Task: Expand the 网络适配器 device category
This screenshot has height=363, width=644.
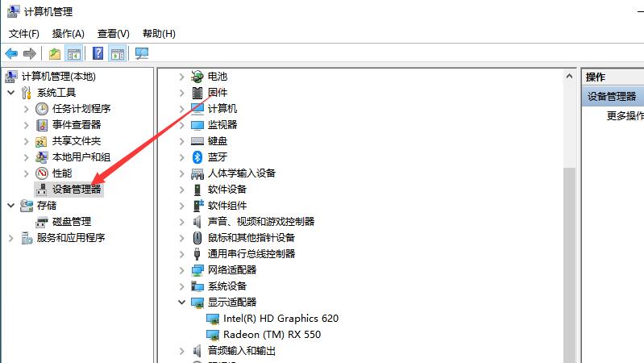Action: [x=181, y=270]
